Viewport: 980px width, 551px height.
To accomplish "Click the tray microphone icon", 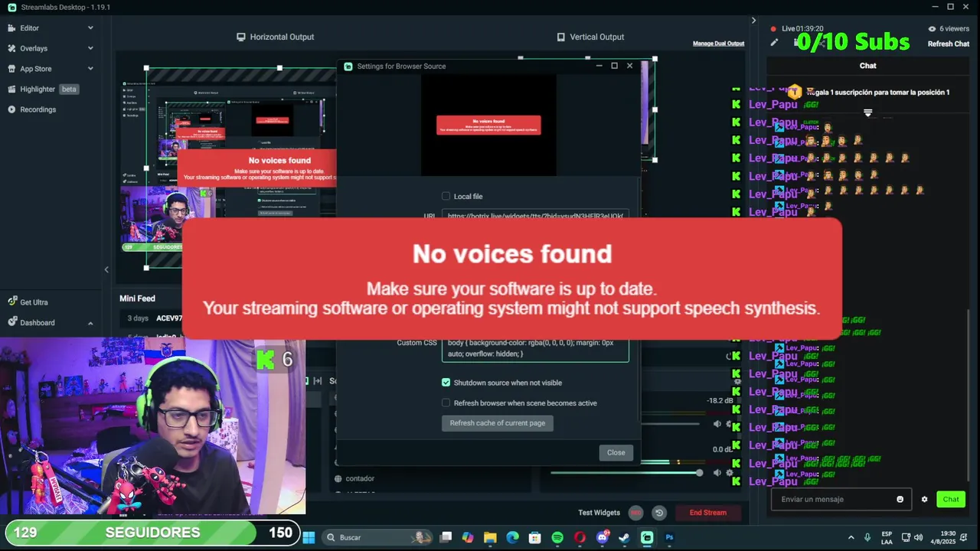I will [x=867, y=537].
